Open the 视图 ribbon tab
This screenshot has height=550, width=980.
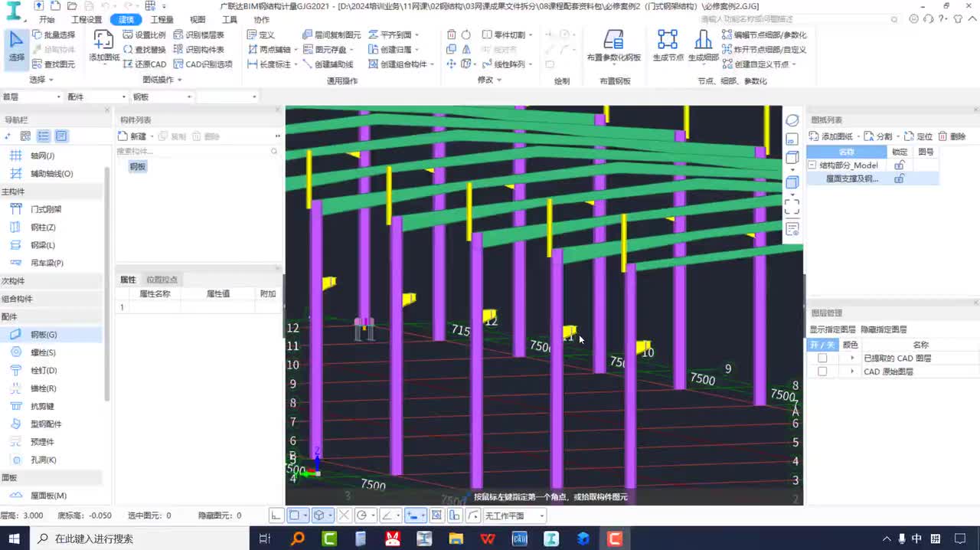pos(198,20)
